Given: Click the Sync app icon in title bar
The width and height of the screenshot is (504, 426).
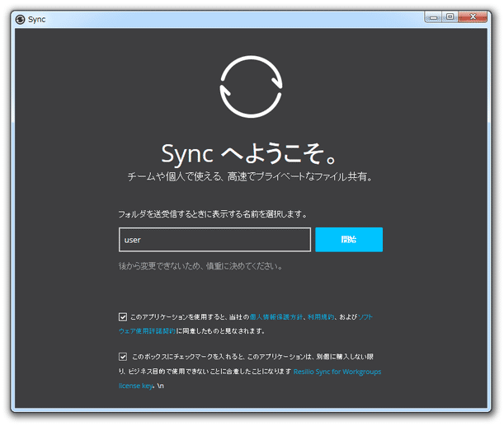Looking at the screenshot, I should coord(20,20).
